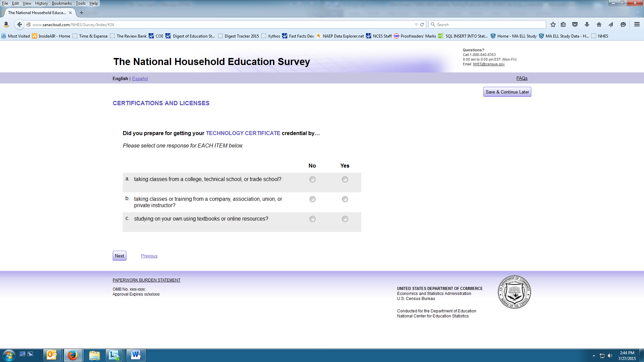Go to browser home icon

pyautogui.click(x=599, y=24)
